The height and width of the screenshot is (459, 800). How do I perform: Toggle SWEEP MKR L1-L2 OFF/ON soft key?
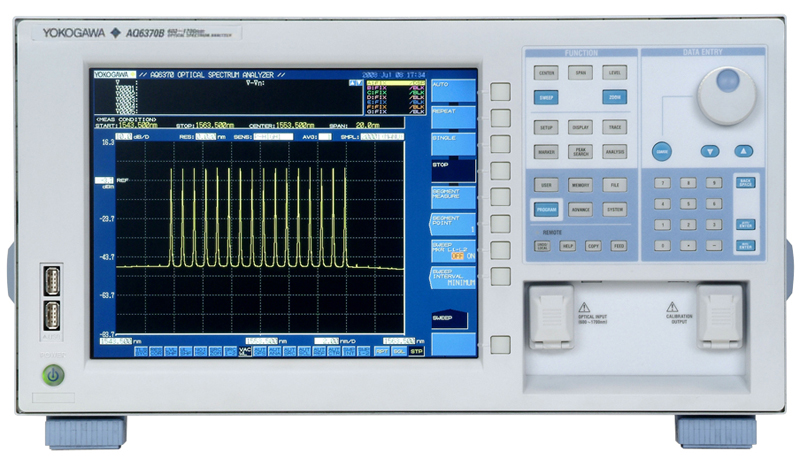[453, 249]
